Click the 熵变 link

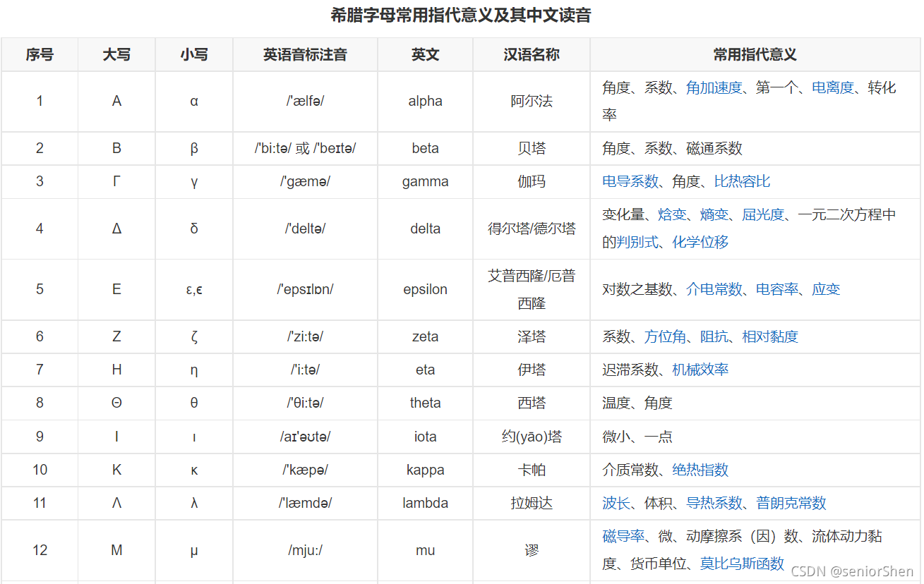714,214
